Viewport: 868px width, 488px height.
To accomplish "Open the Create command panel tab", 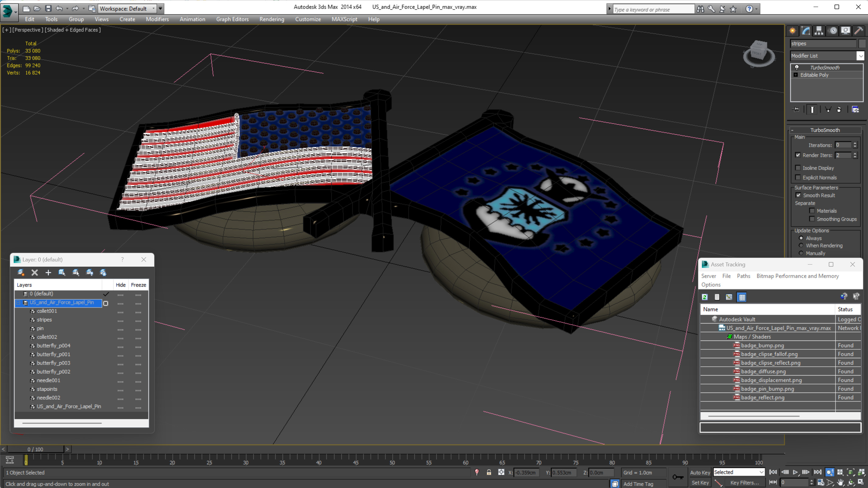I will [x=793, y=31].
